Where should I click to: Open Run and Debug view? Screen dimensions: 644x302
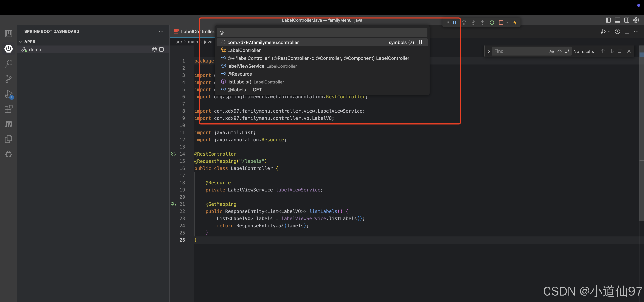pos(8,94)
